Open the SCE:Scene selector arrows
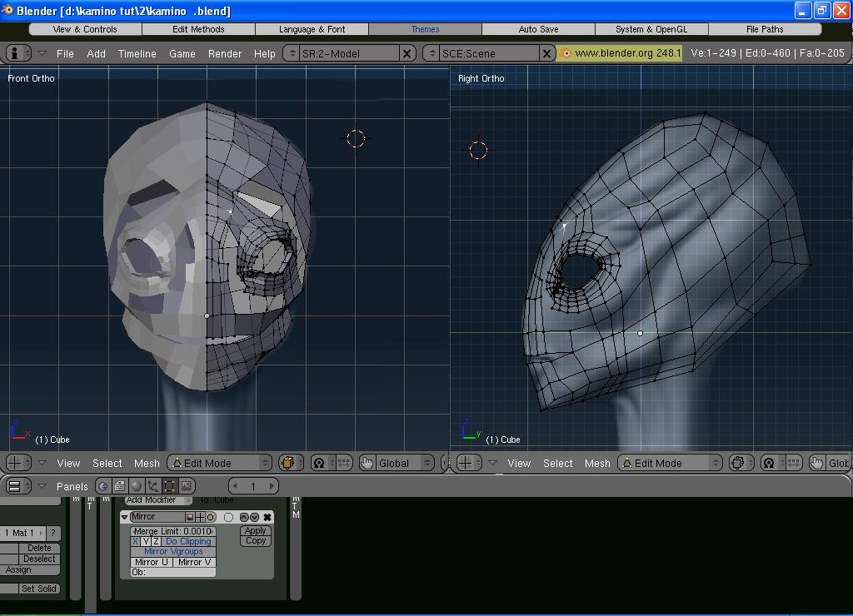The width and height of the screenshot is (853, 616). 432,53
